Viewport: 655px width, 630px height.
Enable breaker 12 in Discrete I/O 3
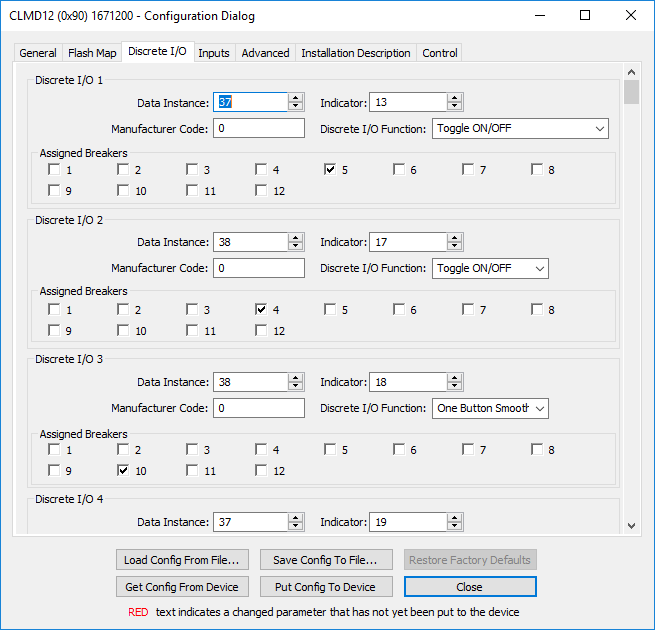[x=261, y=471]
